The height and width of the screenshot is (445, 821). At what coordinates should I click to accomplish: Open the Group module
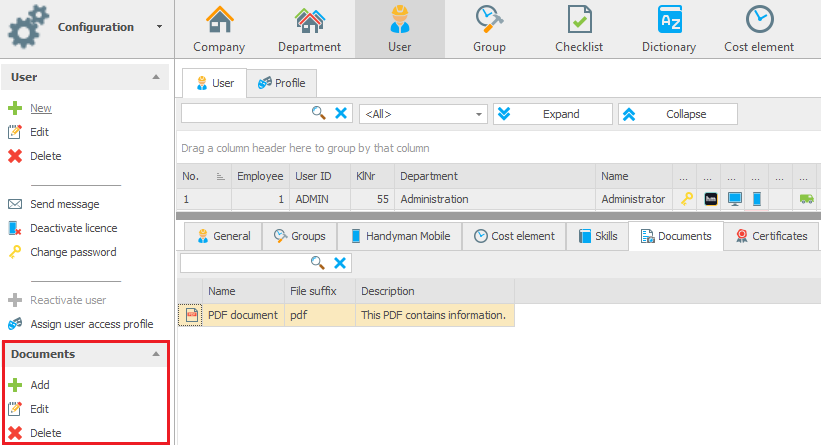489,29
